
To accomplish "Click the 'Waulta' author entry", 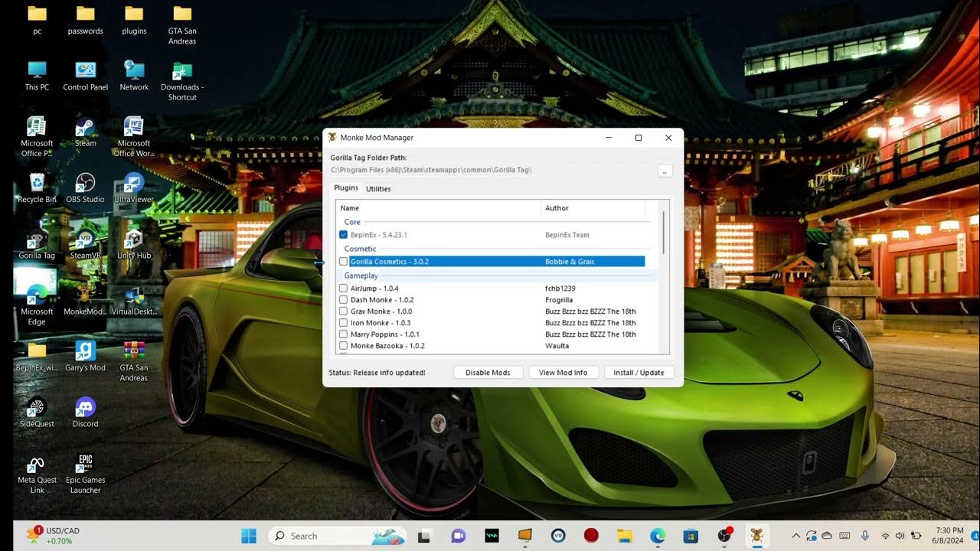I will (x=557, y=346).
